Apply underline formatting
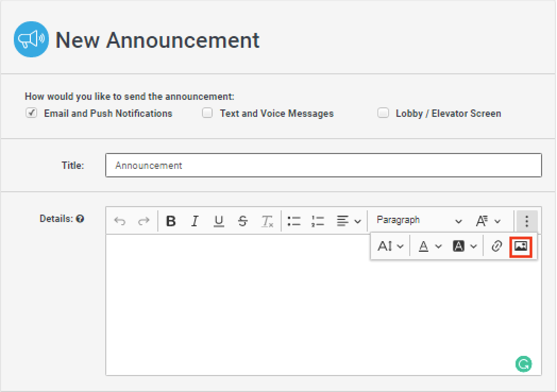Viewport: 557px width, 392px height. pos(218,221)
